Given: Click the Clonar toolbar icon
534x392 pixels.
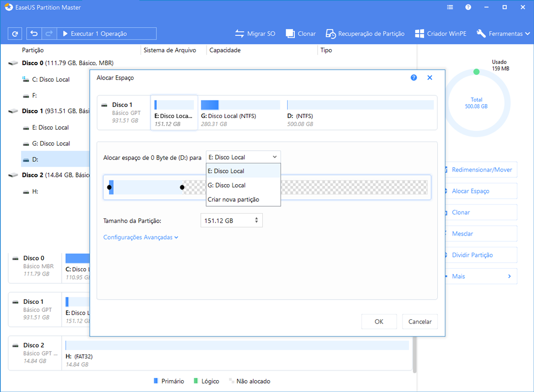Looking at the screenshot, I should coord(290,34).
